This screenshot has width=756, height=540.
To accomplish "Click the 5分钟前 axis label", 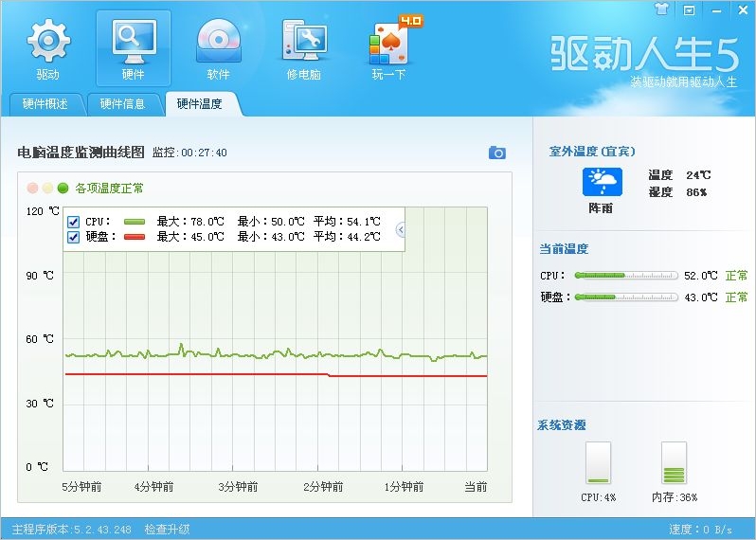I will tap(81, 487).
